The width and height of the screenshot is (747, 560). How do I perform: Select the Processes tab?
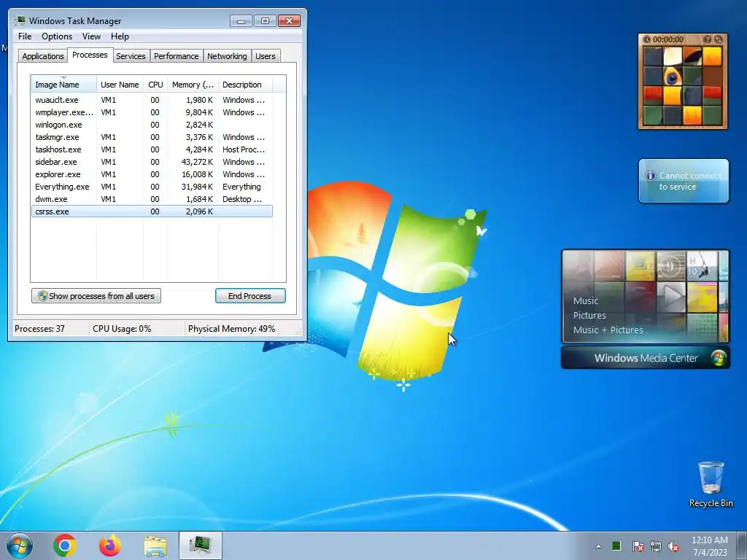pyautogui.click(x=90, y=55)
